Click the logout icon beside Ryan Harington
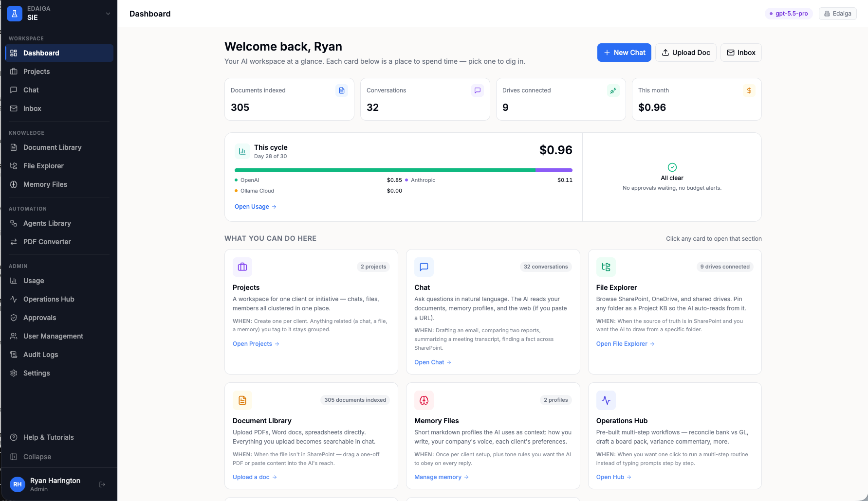The width and height of the screenshot is (868, 501). (102, 484)
